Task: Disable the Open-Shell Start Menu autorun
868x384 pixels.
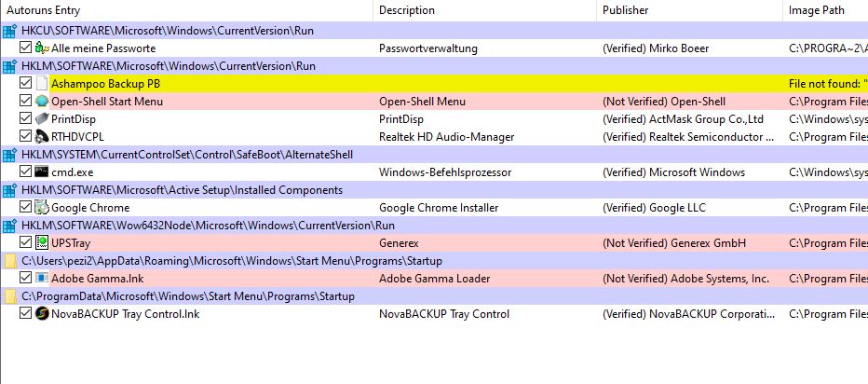Action: (x=25, y=101)
